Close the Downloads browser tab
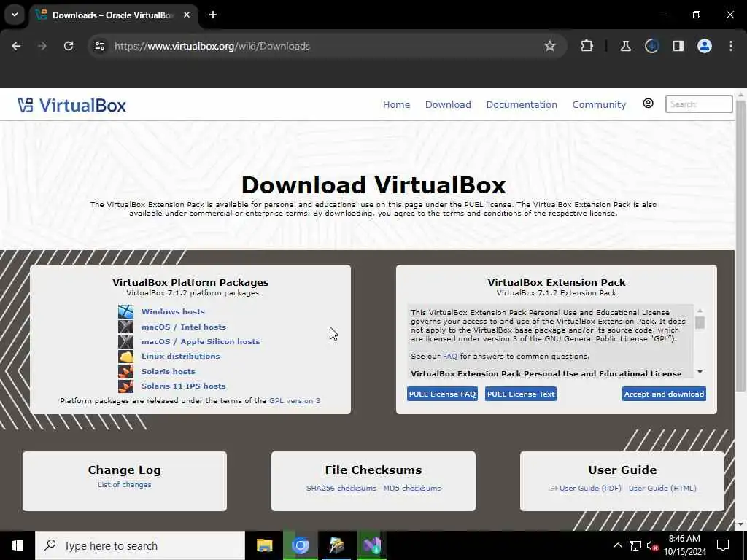The image size is (747, 560). (x=187, y=15)
